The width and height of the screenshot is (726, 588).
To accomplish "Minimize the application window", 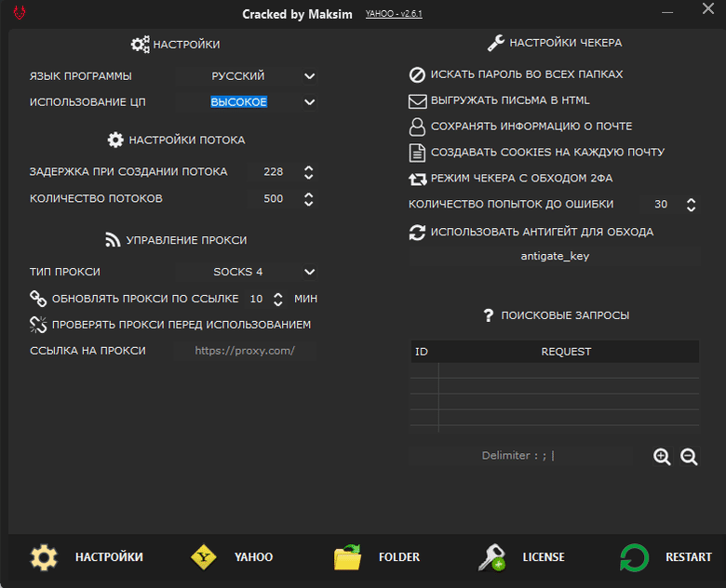I will click(x=667, y=12).
